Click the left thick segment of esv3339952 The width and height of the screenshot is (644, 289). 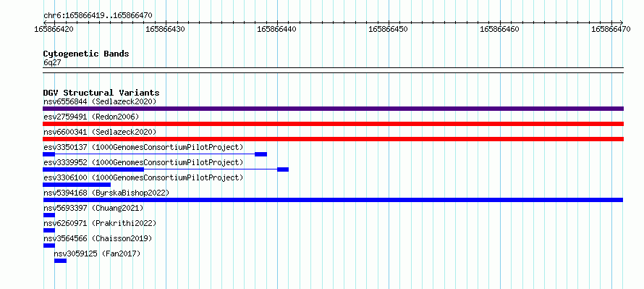coord(93,169)
